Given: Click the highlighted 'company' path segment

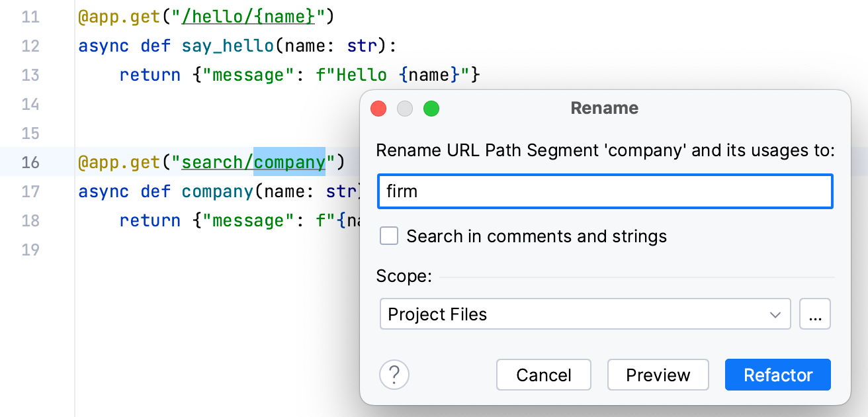Looking at the screenshot, I should pyautogui.click(x=290, y=162).
